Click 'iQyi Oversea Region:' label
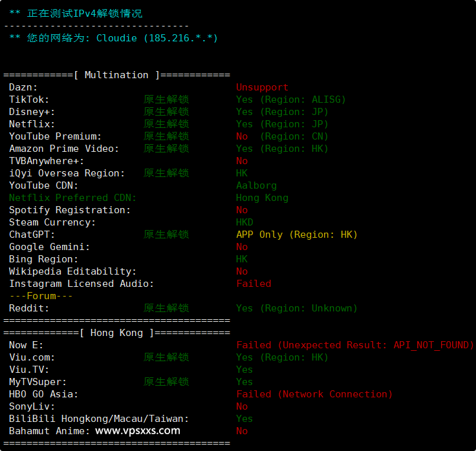 click(x=67, y=173)
